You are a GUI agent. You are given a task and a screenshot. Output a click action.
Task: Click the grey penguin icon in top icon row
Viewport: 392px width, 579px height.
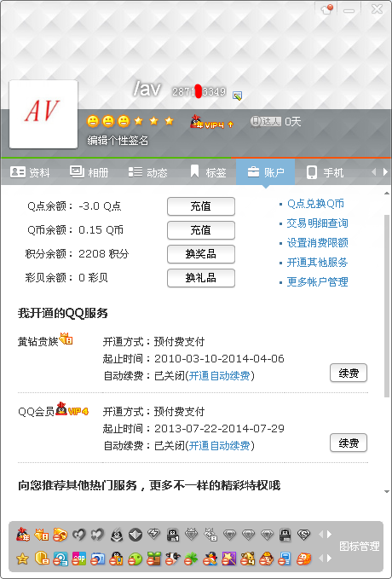[116, 535]
